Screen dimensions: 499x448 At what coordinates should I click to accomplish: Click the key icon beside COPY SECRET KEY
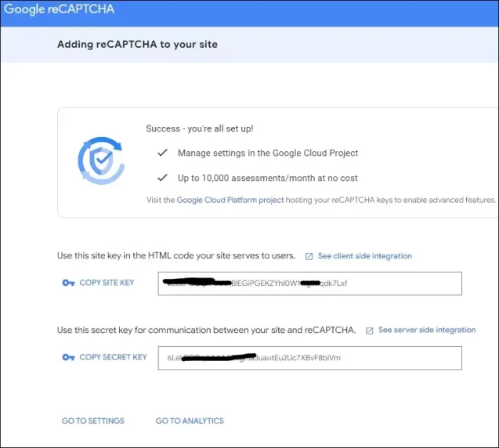pos(68,357)
